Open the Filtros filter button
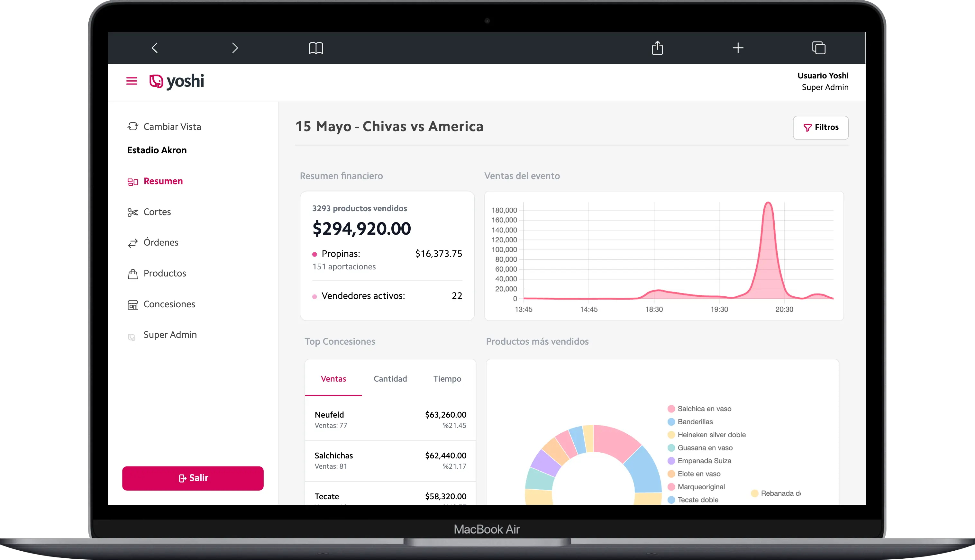Viewport: 975px width, 560px height. (x=820, y=127)
